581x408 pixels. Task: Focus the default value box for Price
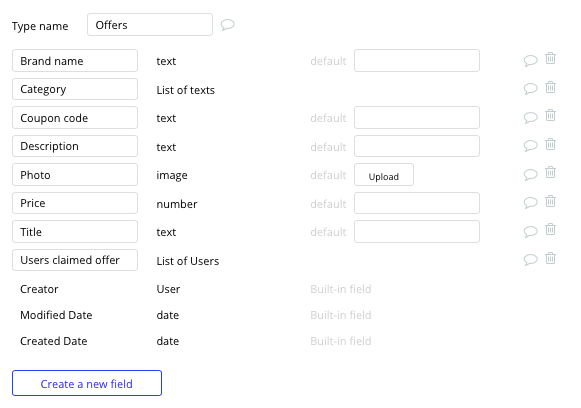pos(417,203)
